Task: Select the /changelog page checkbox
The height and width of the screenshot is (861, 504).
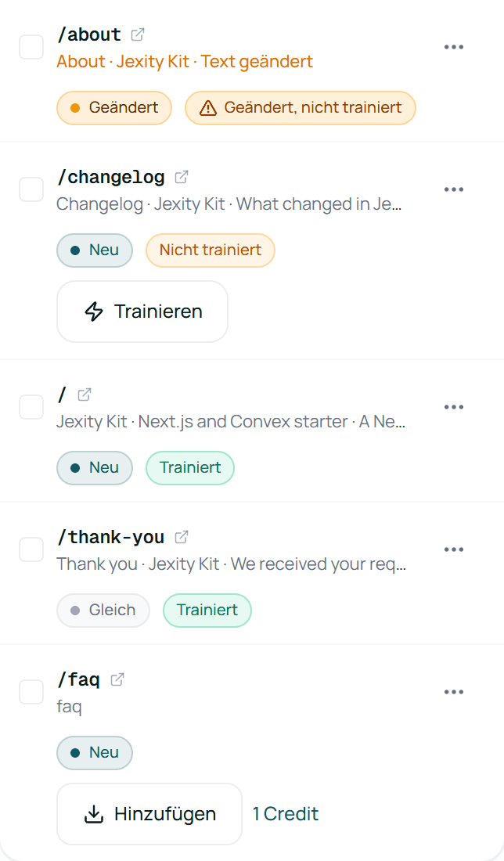Action: pos(31,189)
